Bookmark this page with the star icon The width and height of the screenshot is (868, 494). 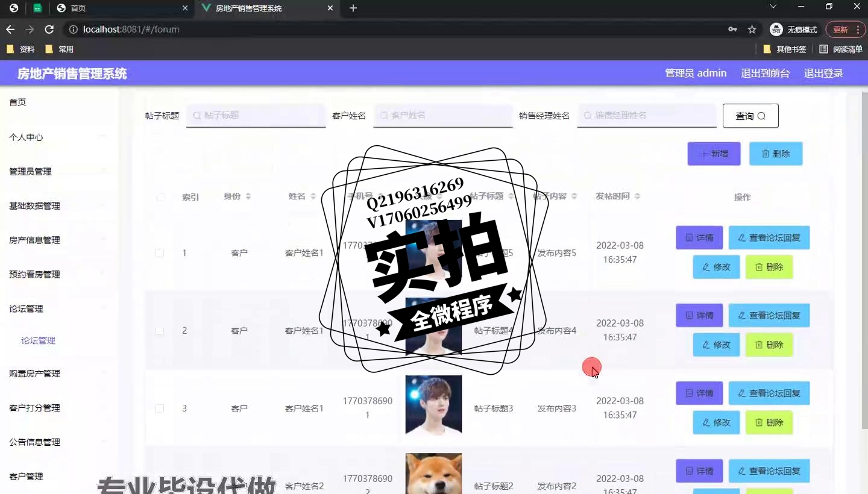coord(752,29)
